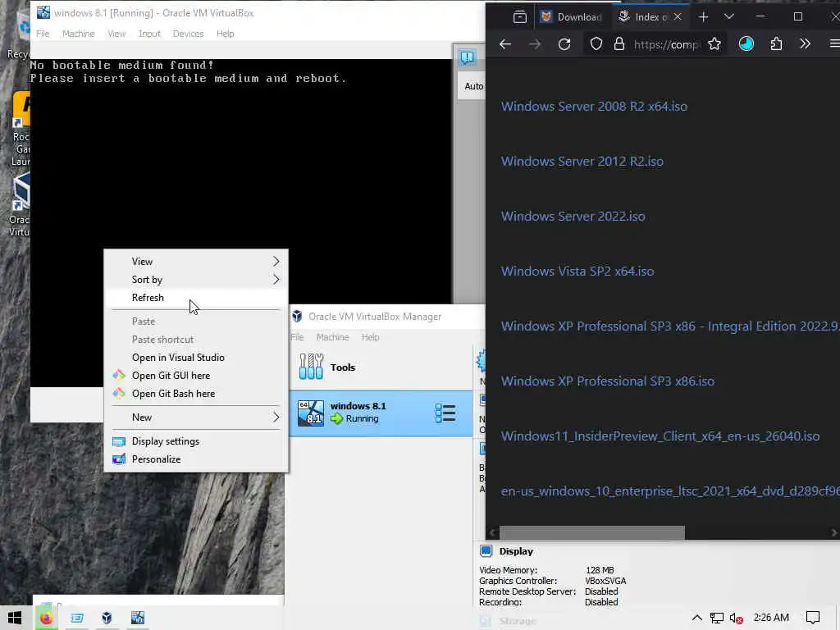Select Tools in VirtualBox Manager

point(381,367)
